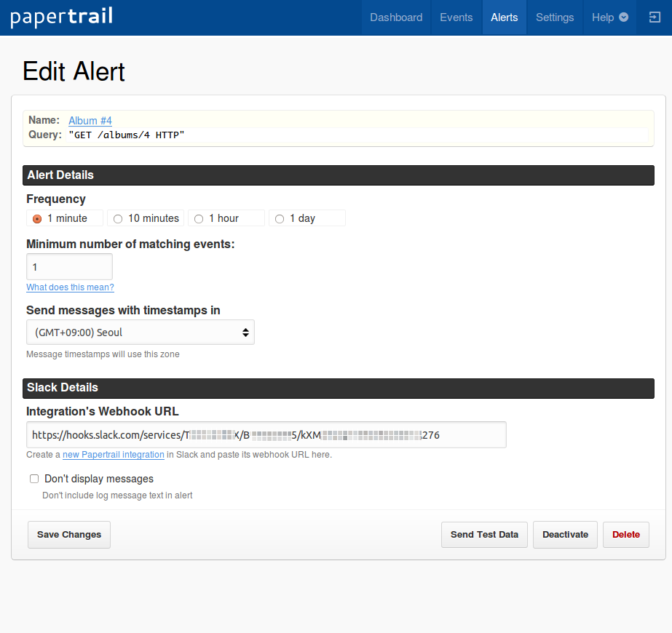This screenshot has height=633, width=672.
Task: Click the Send Test Data button
Action: point(484,535)
